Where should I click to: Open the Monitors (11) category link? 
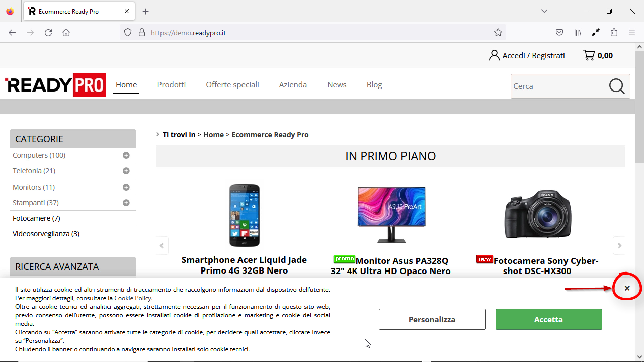[x=34, y=187]
